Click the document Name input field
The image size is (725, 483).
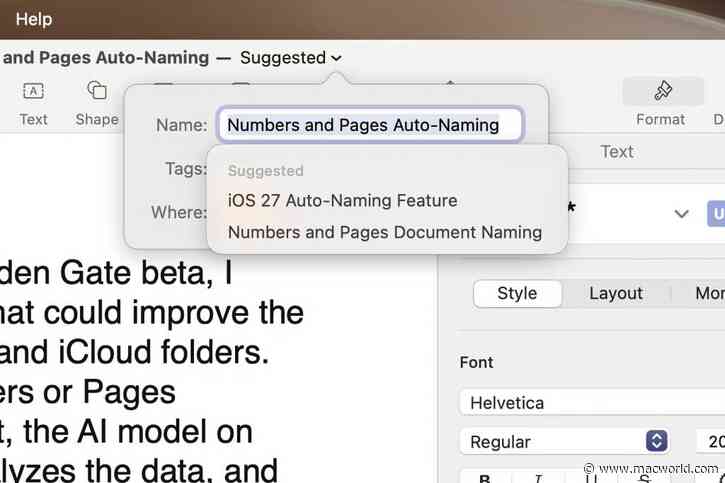tap(370, 125)
